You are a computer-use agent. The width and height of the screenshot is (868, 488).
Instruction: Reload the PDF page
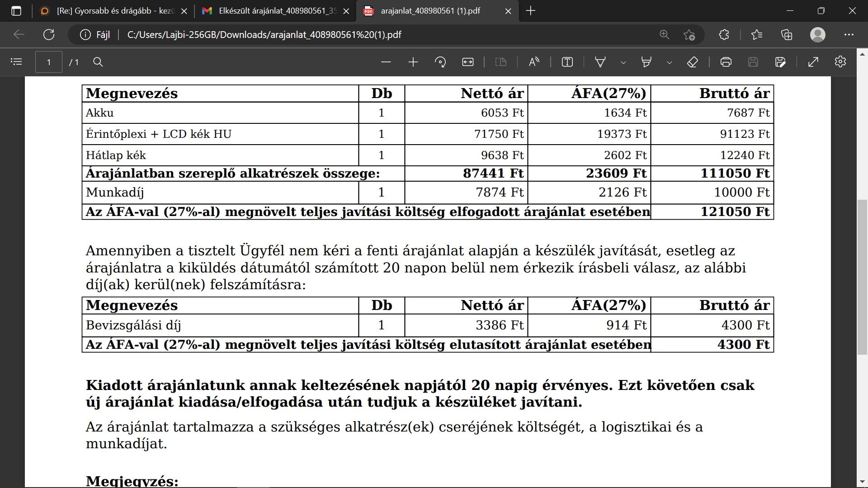point(49,35)
